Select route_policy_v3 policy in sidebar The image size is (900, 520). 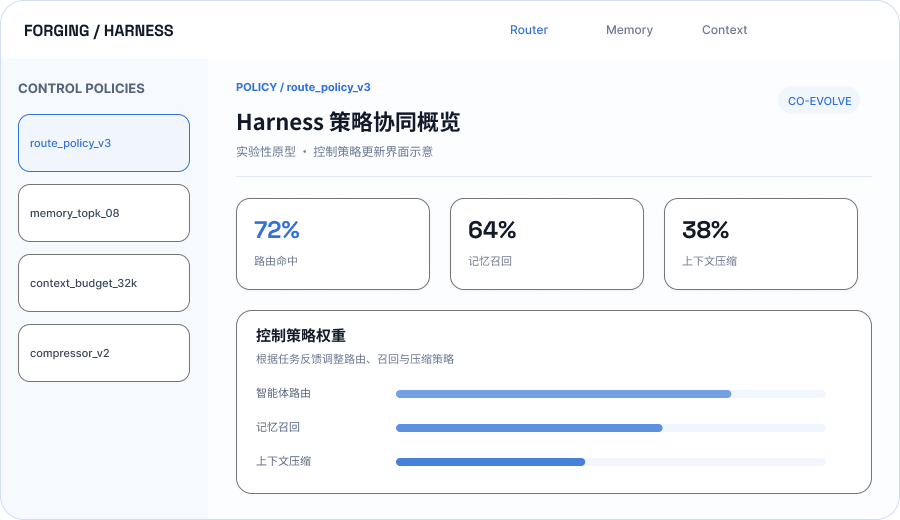[x=104, y=143]
